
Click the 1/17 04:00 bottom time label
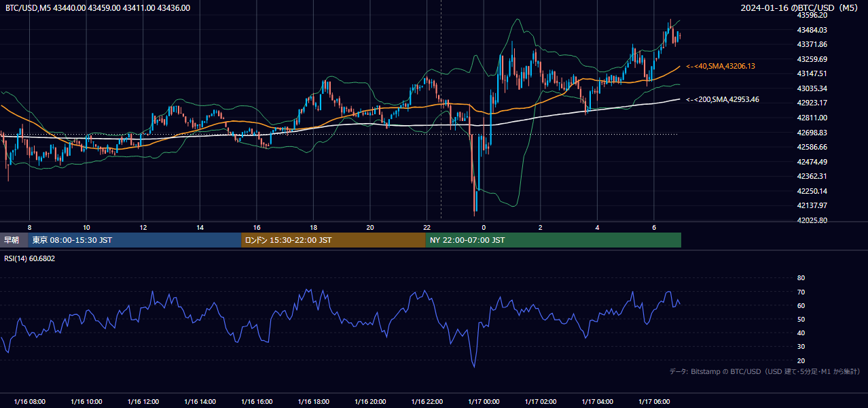click(x=597, y=402)
